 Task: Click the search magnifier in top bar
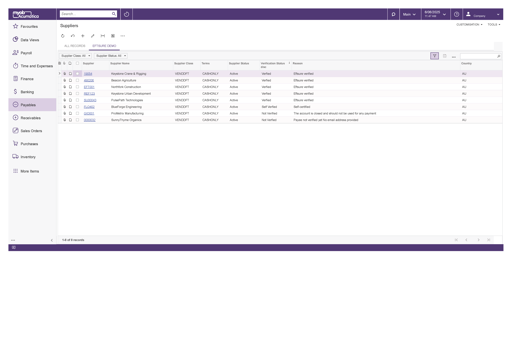(x=114, y=14)
